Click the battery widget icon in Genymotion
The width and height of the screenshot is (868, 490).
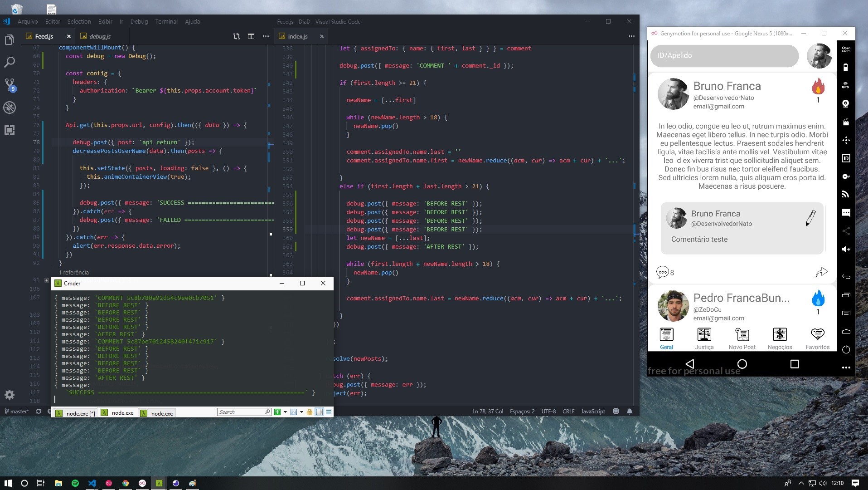[x=846, y=68]
